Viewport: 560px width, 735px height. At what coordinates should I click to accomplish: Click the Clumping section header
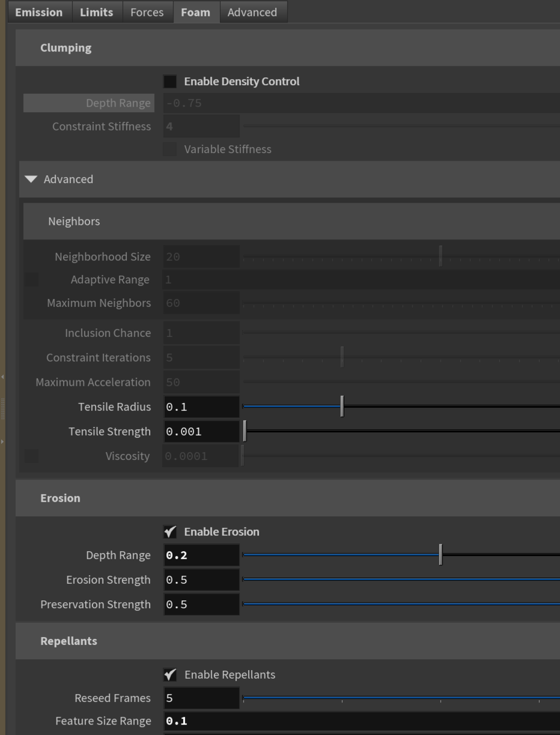pos(287,48)
